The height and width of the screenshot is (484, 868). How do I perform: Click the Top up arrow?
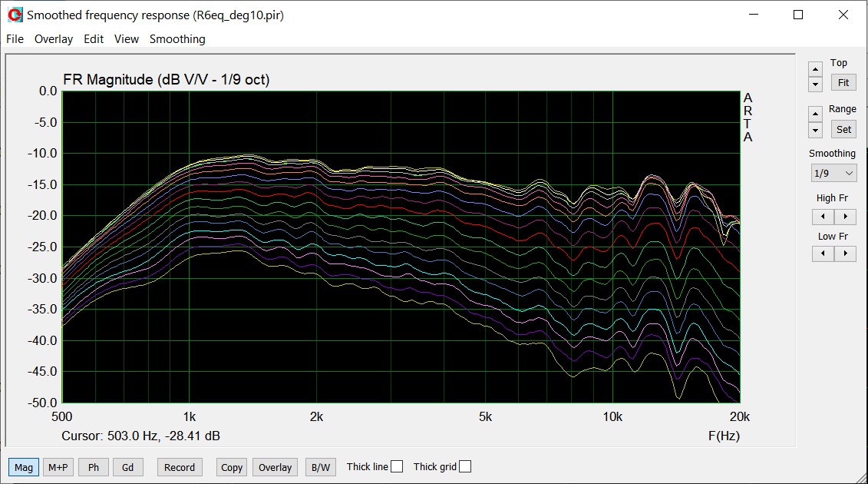pos(815,68)
